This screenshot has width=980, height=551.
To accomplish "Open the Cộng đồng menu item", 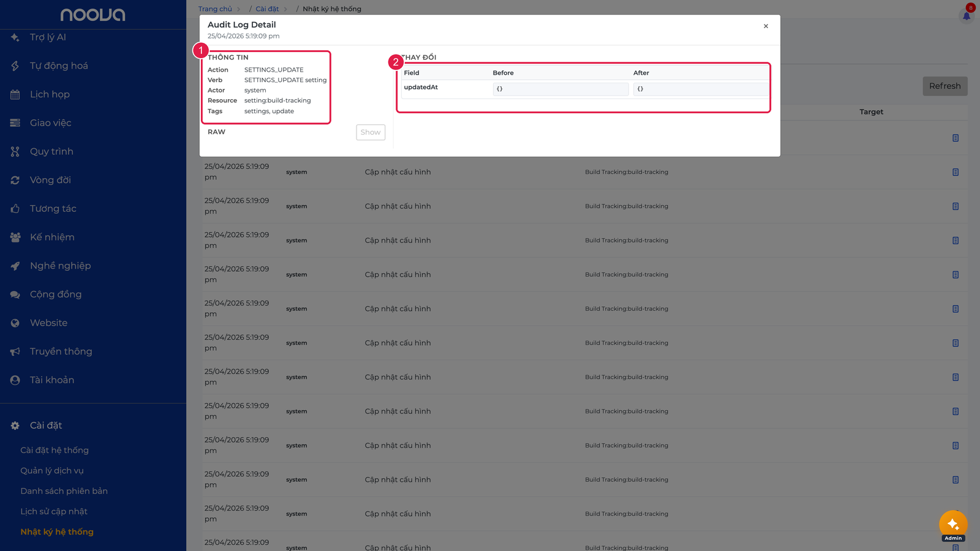I will (x=56, y=294).
